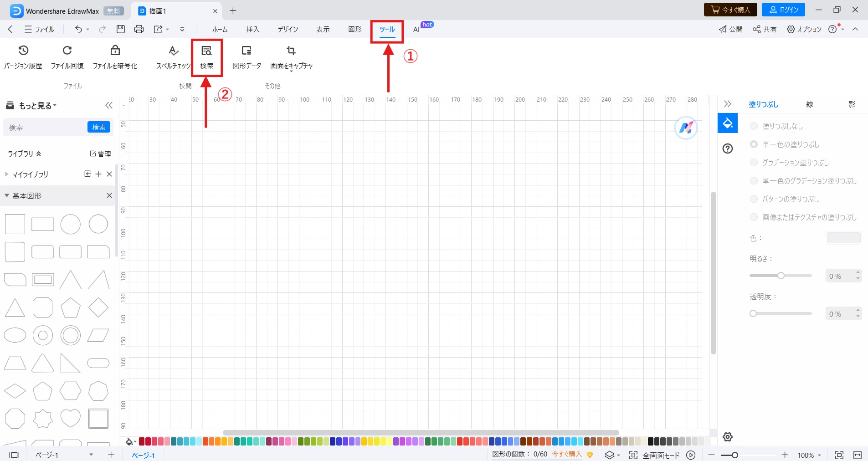Switch to the ホーム tab
868x461 pixels.
220,29
